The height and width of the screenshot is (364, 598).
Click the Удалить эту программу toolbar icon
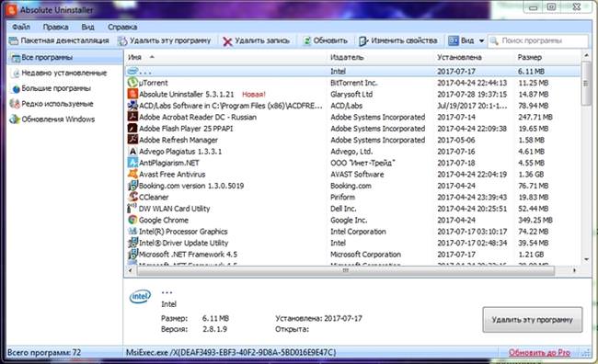[122, 40]
